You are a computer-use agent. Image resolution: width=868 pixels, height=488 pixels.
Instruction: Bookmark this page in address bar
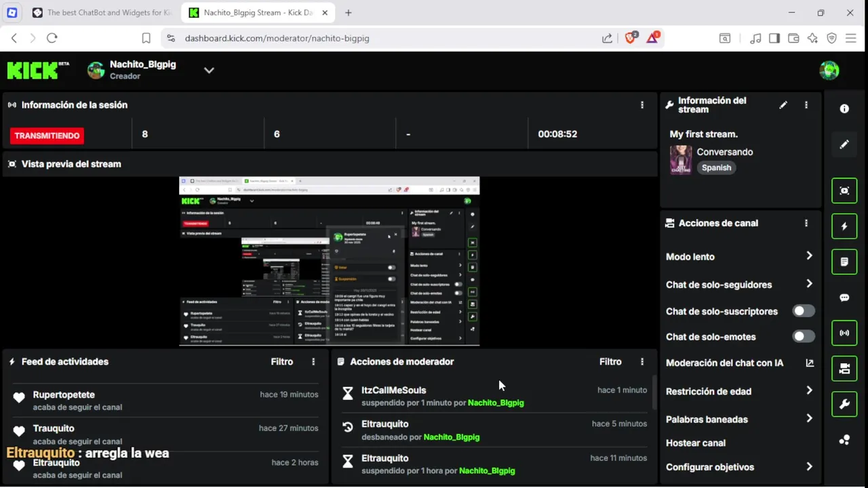tap(146, 39)
